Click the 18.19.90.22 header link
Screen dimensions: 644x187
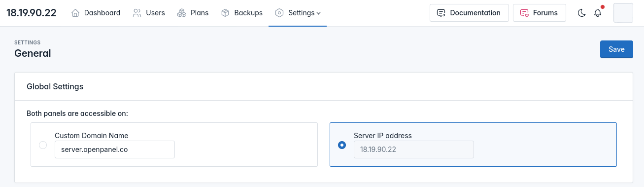point(32,13)
